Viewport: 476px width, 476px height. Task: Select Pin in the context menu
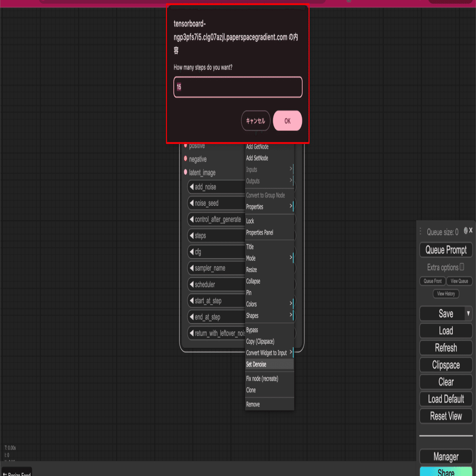[x=269, y=293]
